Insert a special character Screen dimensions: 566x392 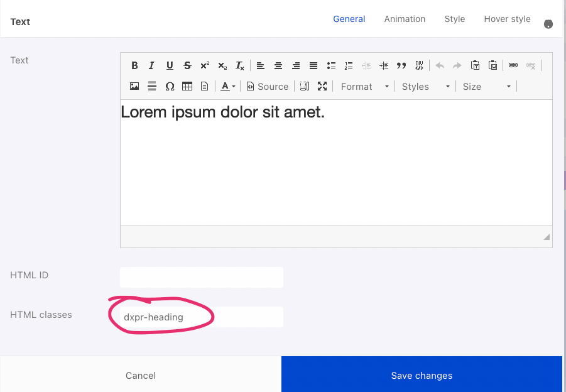(170, 86)
